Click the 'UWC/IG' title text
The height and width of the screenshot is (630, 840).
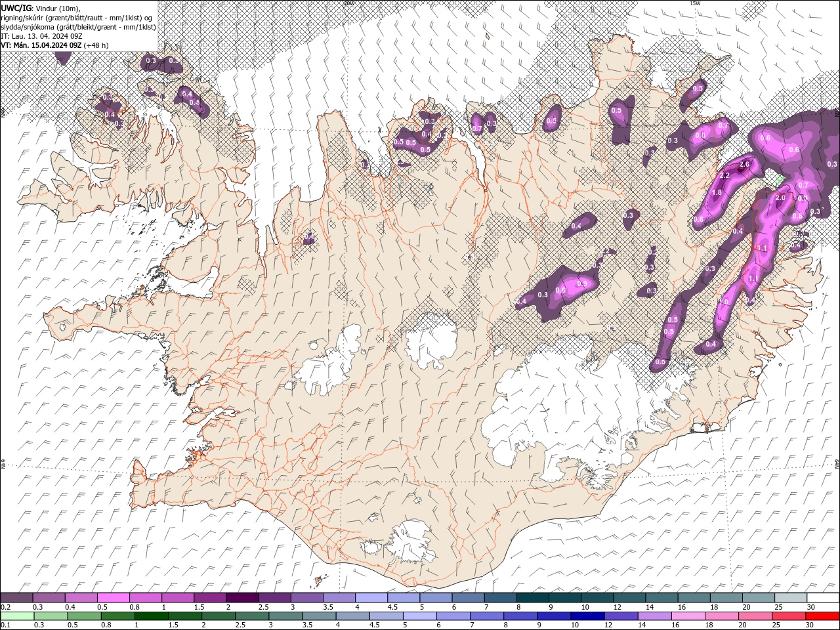(16, 7)
